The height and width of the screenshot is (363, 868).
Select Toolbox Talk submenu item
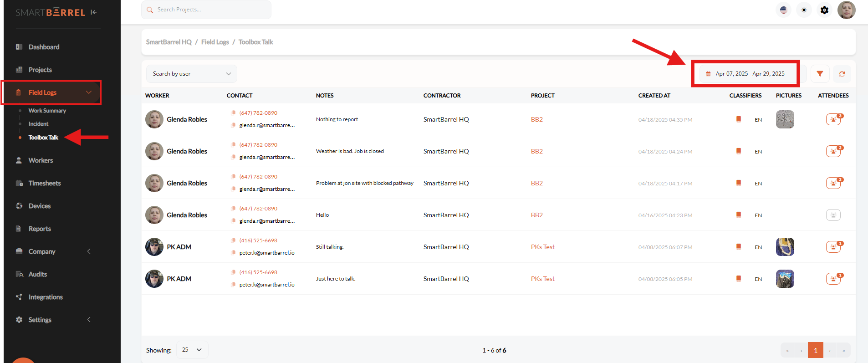coord(43,138)
